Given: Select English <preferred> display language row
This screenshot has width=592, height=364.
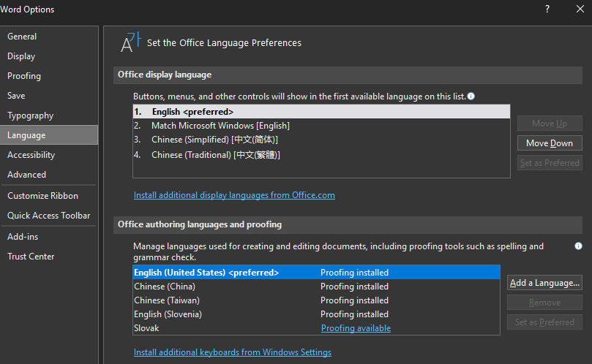Looking at the screenshot, I should click(x=321, y=112).
